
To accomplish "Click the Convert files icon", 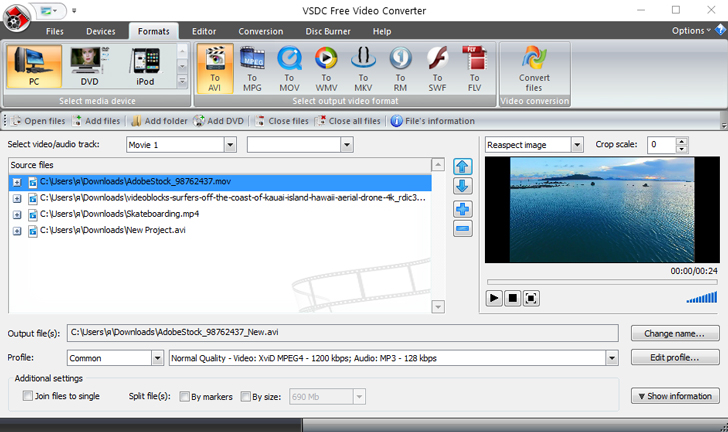I will point(534,67).
